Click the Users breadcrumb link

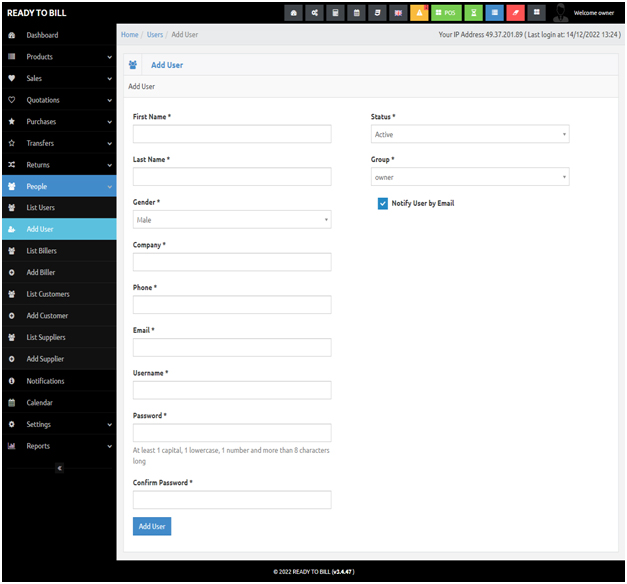point(155,34)
